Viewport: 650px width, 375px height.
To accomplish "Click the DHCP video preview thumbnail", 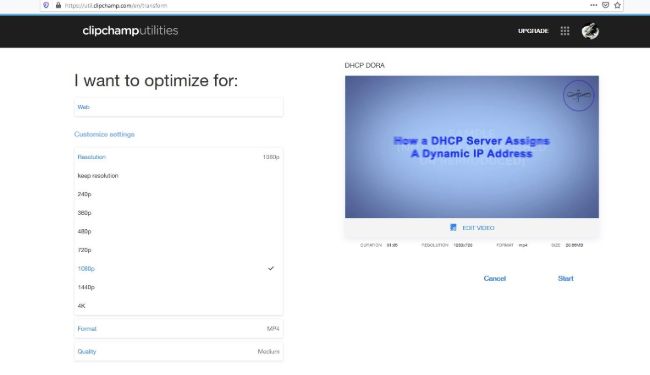I will coord(472,147).
